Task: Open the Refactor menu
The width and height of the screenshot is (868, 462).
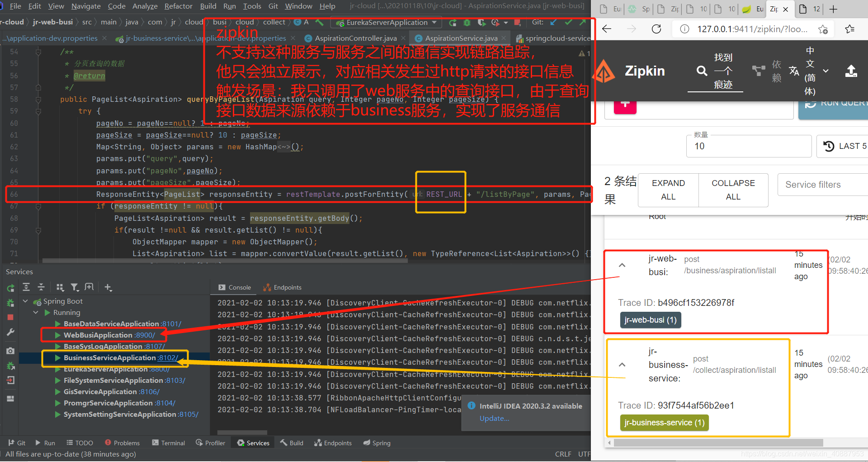Action: [x=178, y=6]
